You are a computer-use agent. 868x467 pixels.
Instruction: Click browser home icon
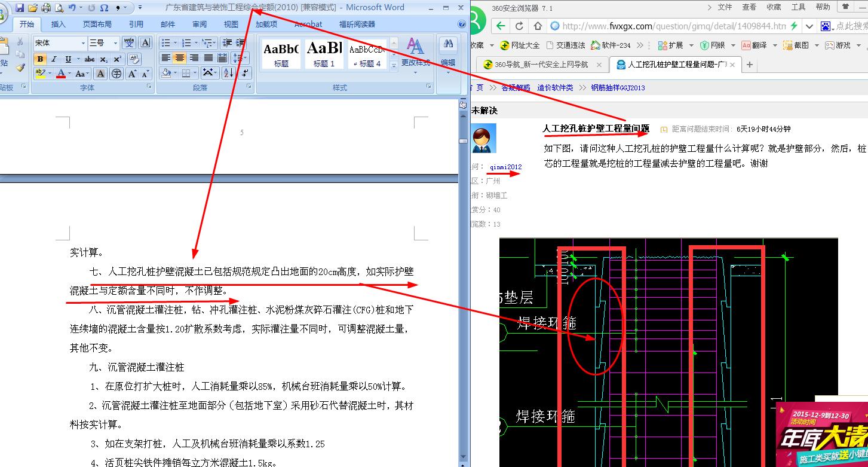tap(538, 26)
